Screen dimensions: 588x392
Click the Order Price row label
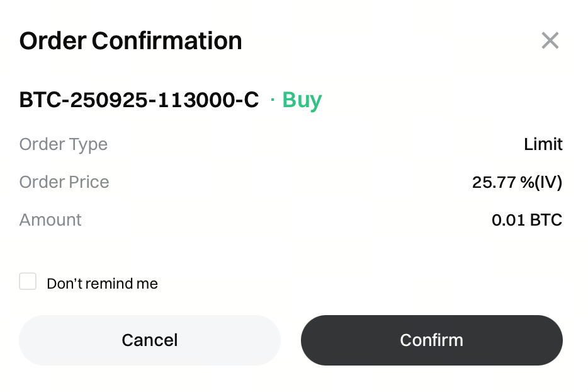click(x=64, y=182)
